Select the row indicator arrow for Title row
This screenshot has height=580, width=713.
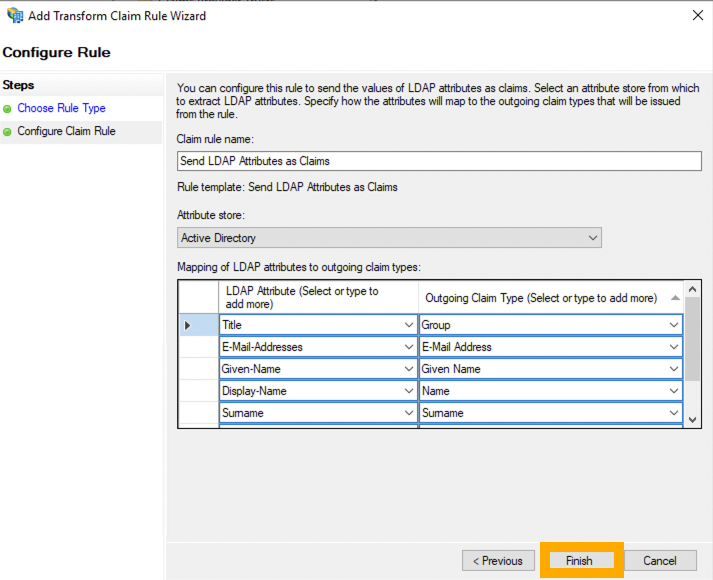[187, 325]
